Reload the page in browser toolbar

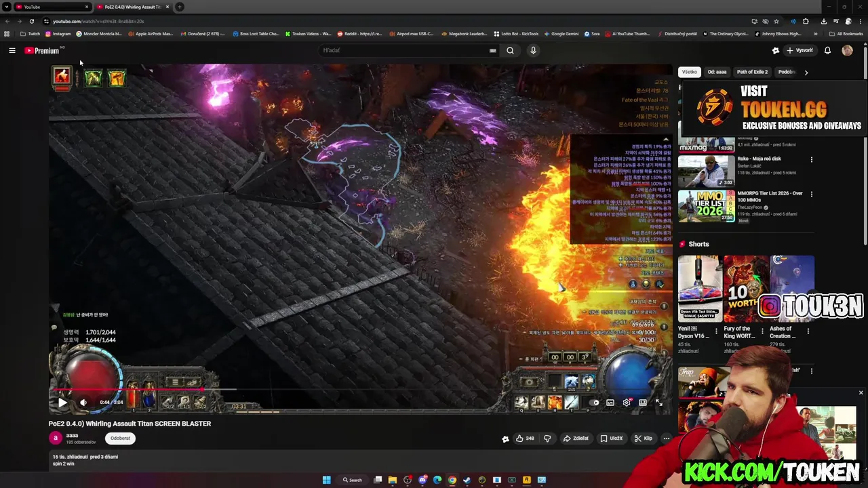(32, 21)
